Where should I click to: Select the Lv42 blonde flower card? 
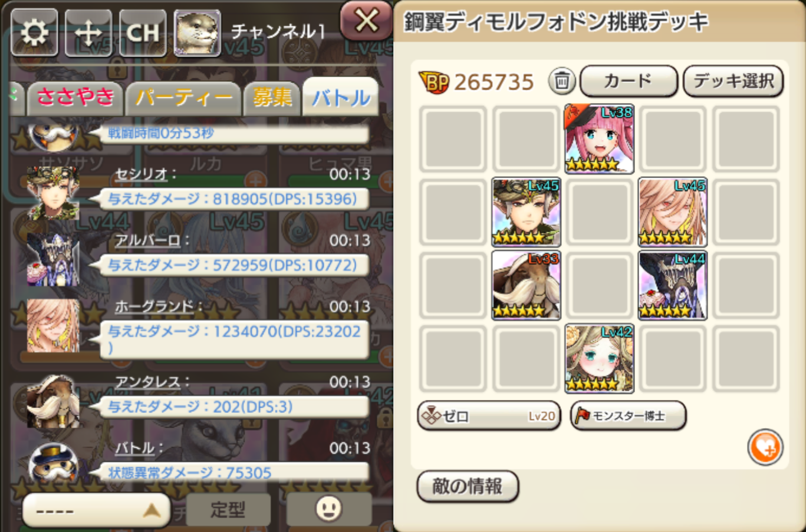(x=599, y=359)
